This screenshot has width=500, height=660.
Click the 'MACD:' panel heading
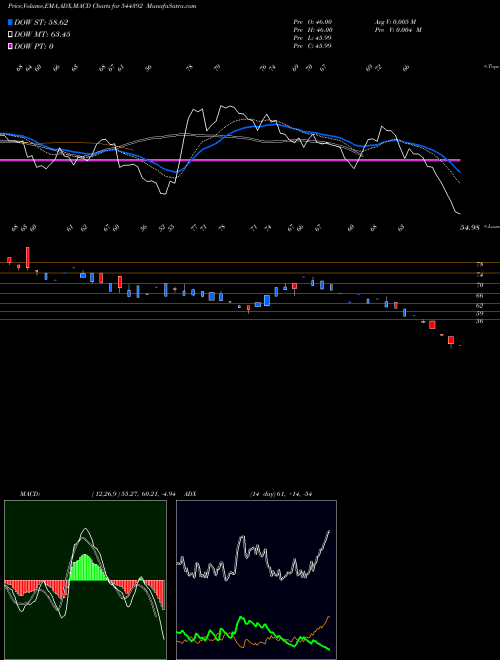click(30, 494)
